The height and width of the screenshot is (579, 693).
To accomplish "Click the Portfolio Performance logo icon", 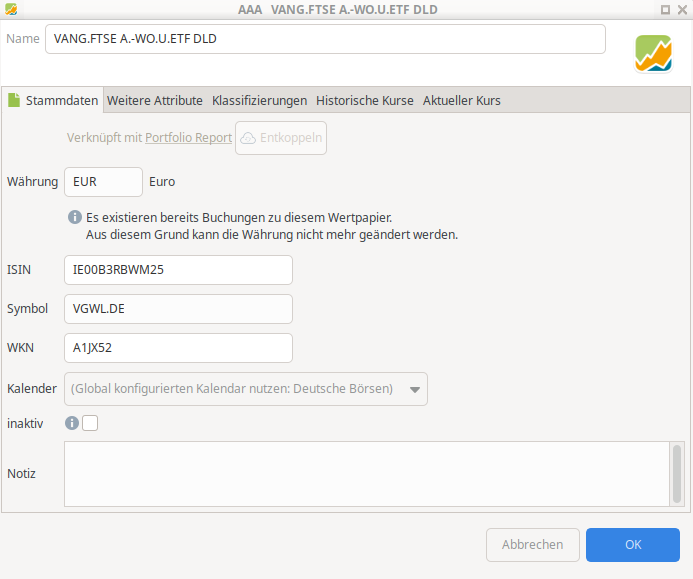I will coord(653,53).
